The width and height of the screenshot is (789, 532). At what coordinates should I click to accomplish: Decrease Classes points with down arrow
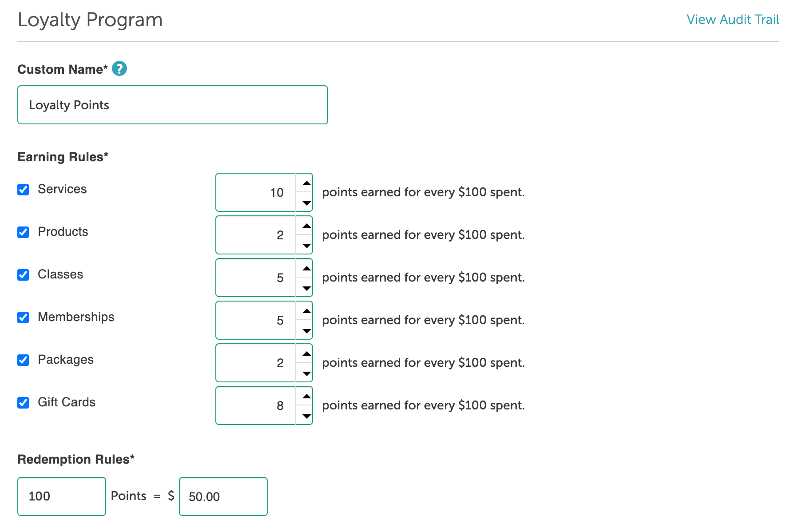(306, 288)
